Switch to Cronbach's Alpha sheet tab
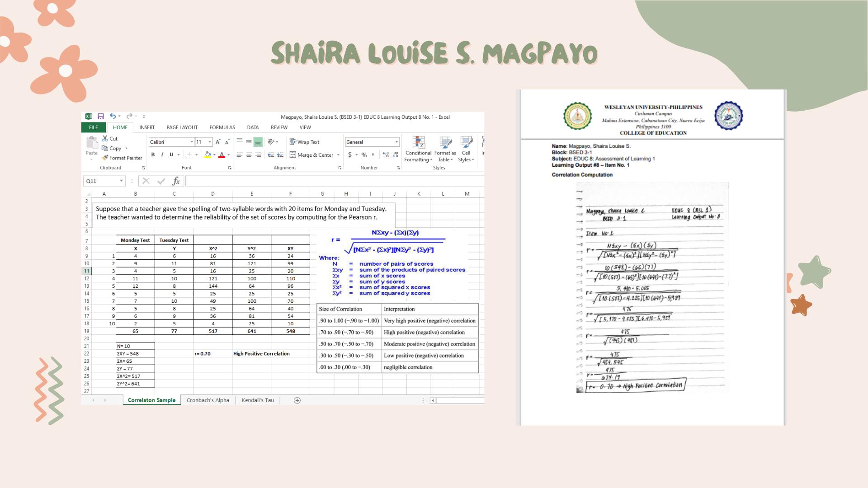868x488 pixels. pos(208,400)
